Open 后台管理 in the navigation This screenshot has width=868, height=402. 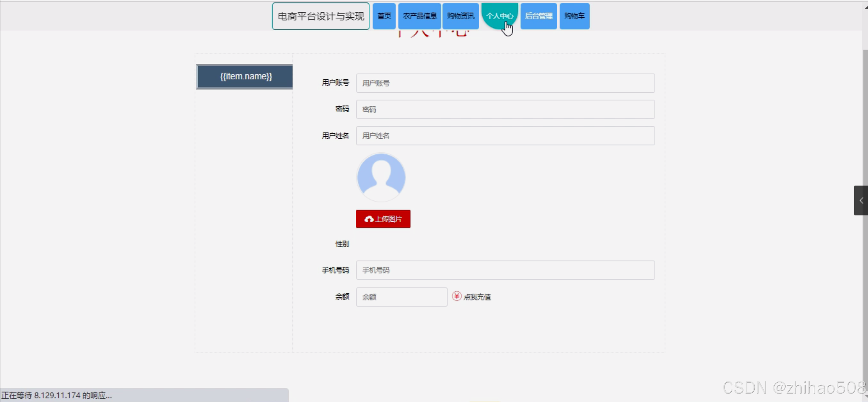point(538,16)
